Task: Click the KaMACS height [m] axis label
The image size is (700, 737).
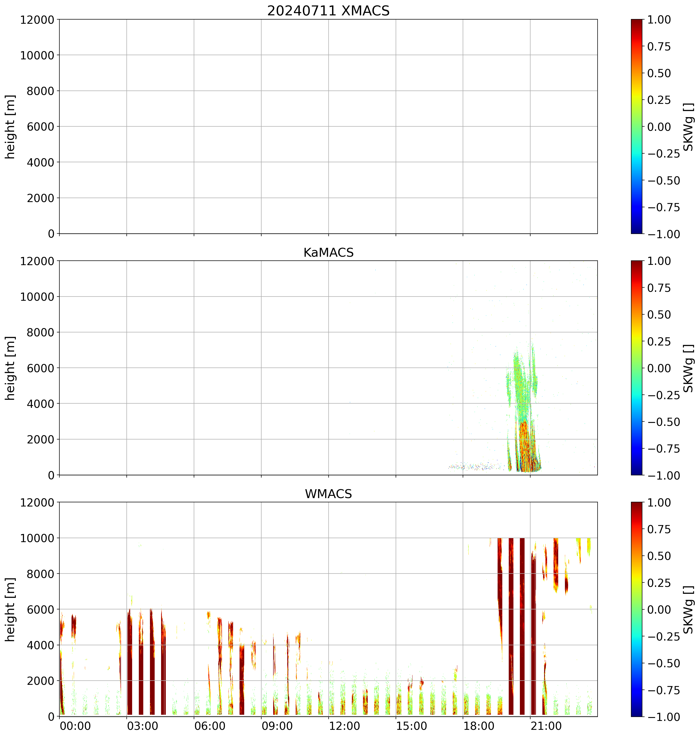Action: [x=10, y=368]
